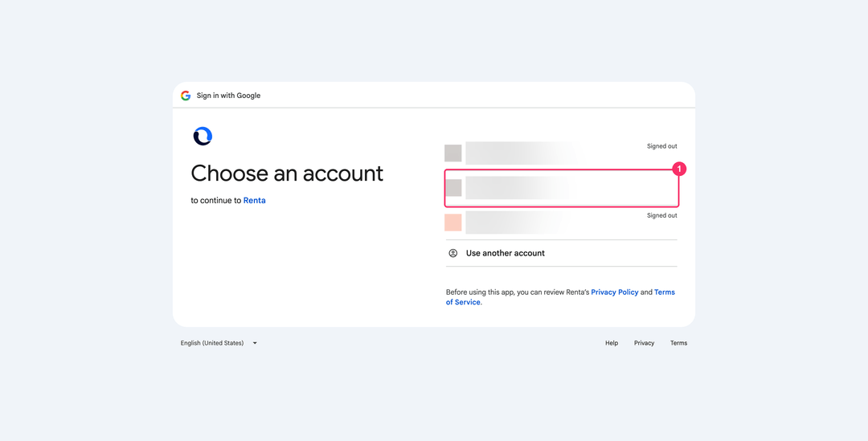Screen dimensions: 868x441
Task: Open Renta's Privacy Policy link
Action: pos(615,292)
